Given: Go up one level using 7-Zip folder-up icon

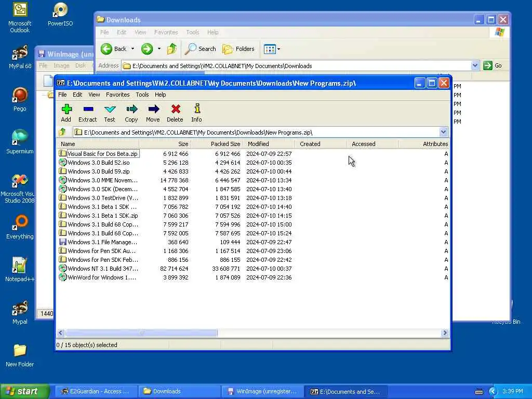Looking at the screenshot, I should tap(62, 132).
